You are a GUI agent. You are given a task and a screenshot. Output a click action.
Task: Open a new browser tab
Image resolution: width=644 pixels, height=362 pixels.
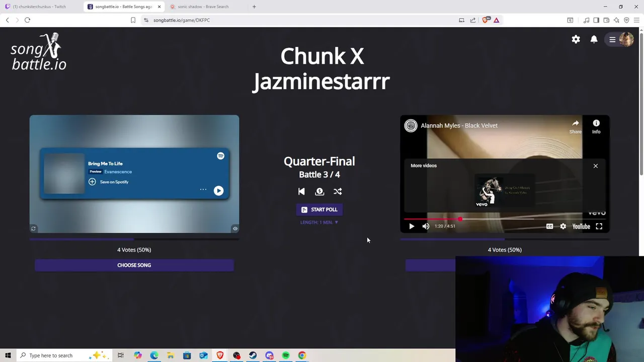click(x=254, y=7)
